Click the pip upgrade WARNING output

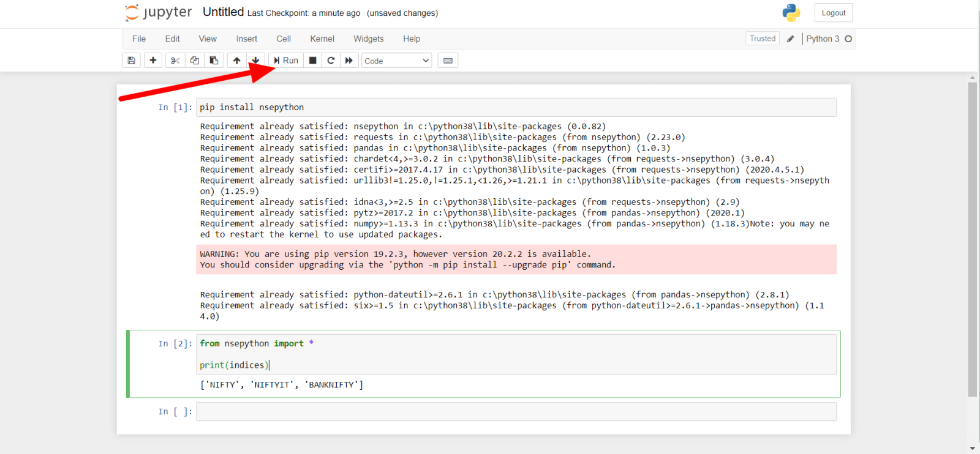516,259
